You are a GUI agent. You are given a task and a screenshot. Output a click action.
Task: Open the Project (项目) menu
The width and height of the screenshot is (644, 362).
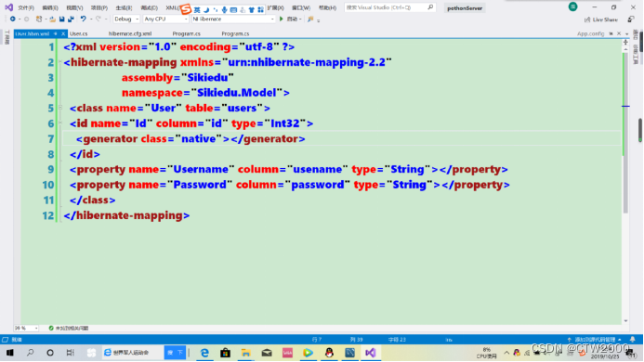tap(99, 7)
